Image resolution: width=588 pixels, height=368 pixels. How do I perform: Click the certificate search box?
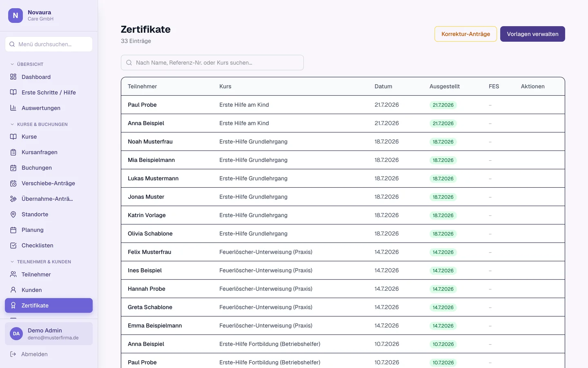pos(212,63)
